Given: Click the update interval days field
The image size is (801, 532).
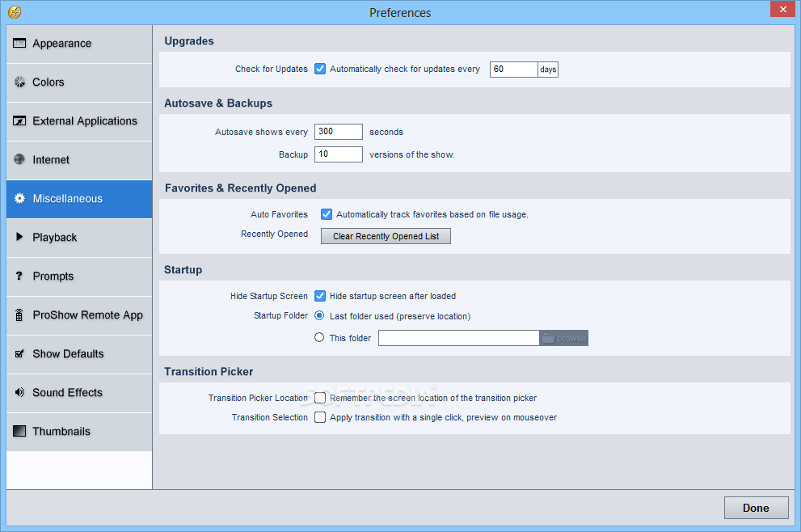Looking at the screenshot, I should tap(513, 70).
